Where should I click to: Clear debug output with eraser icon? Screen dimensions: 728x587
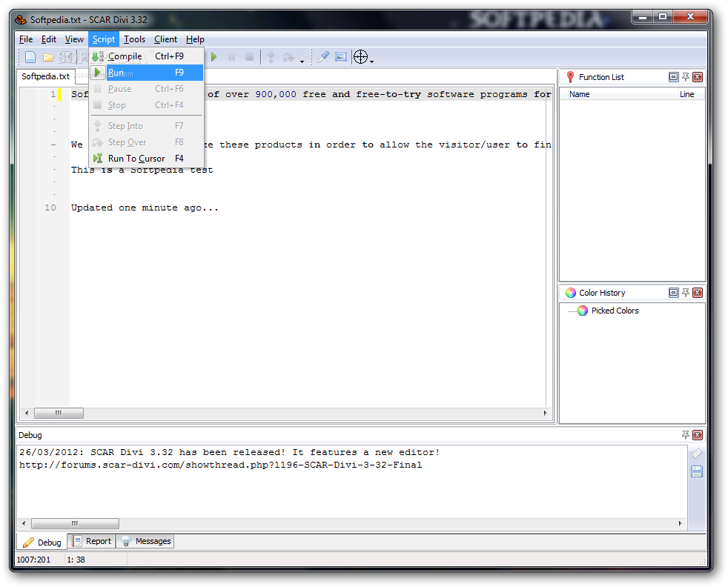point(696,454)
